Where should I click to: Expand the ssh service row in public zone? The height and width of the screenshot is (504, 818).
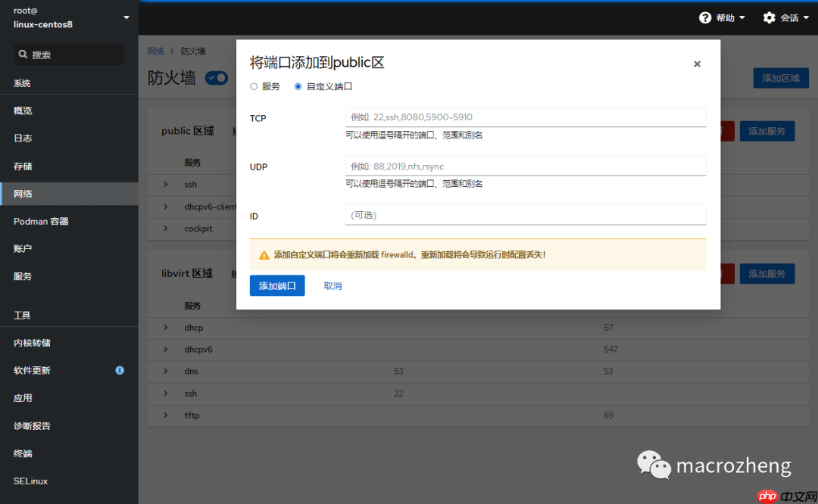pos(167,184)
